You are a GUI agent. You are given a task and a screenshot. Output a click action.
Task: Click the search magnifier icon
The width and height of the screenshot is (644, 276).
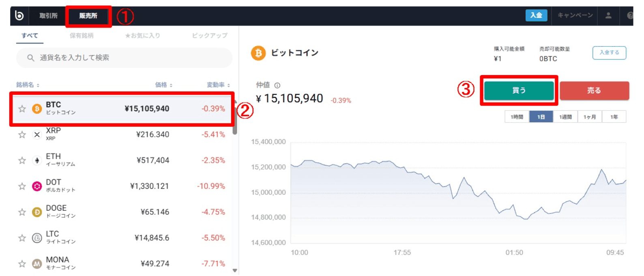pyautogui.click(x=30, y=58)
